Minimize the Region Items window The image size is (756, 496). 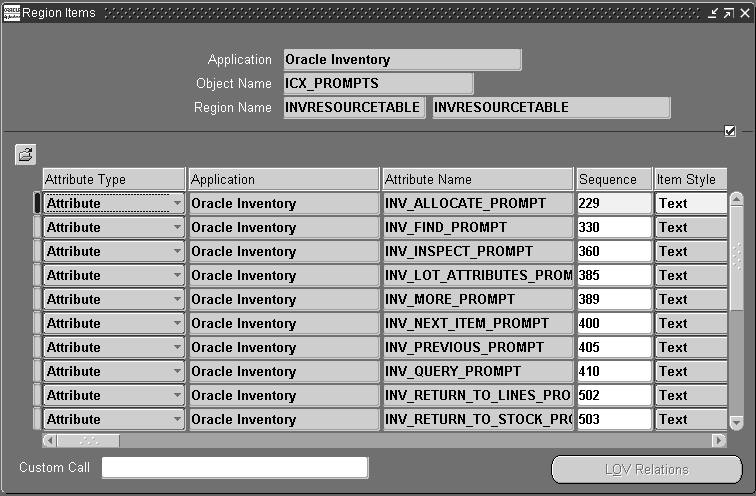click(713, 13)
